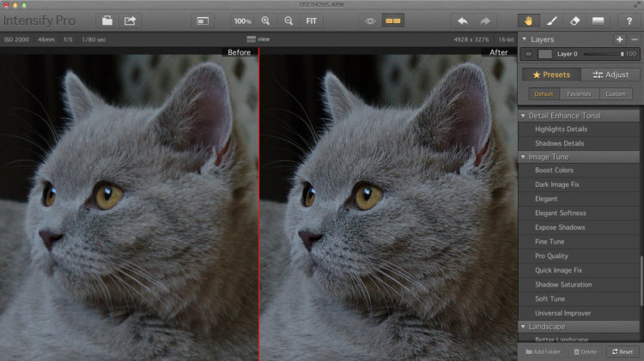Show Custom presets

[616, 94]
